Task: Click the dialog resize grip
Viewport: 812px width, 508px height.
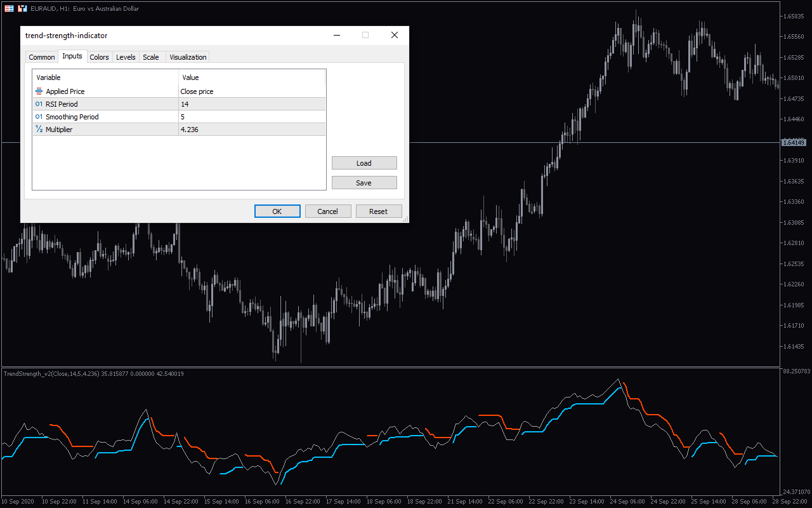Action: 406,220
